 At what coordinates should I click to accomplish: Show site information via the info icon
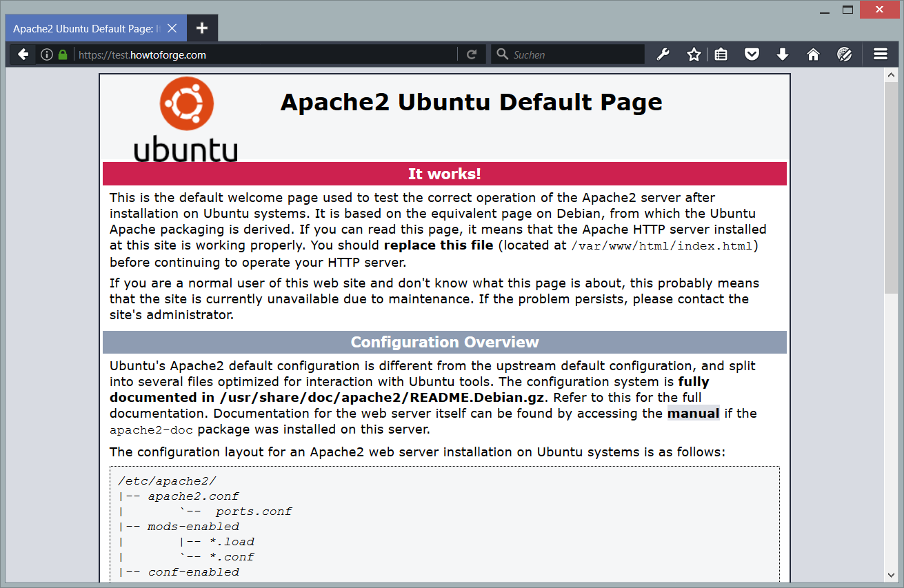pos(47,54)
